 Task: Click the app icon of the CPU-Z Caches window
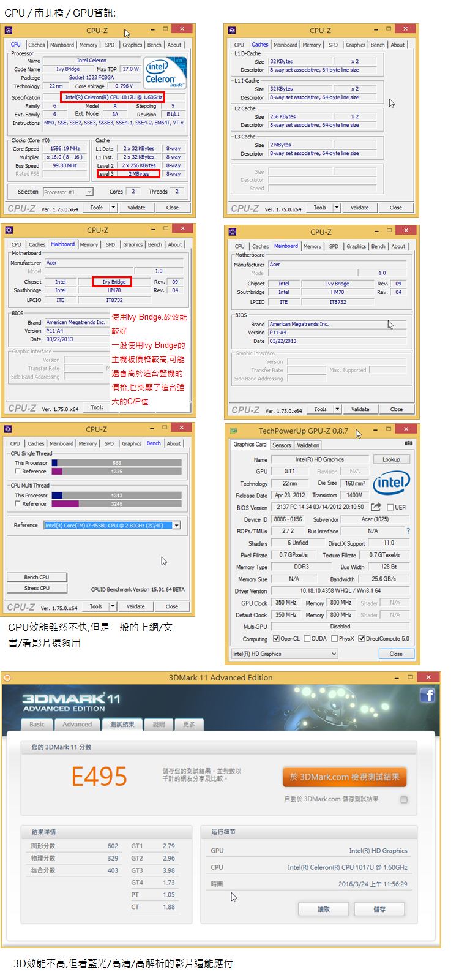(231, 30)
